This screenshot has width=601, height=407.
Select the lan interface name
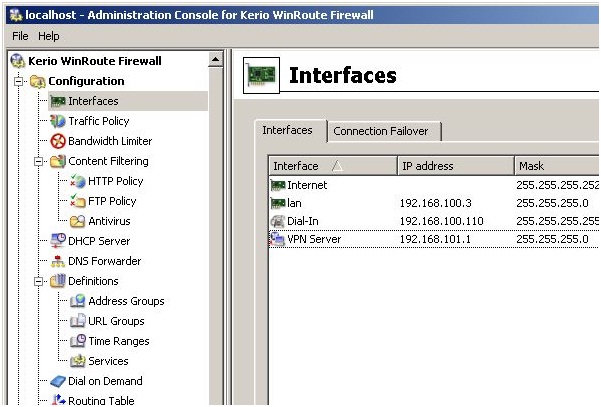pyautogui.click(x=294, y=203)
